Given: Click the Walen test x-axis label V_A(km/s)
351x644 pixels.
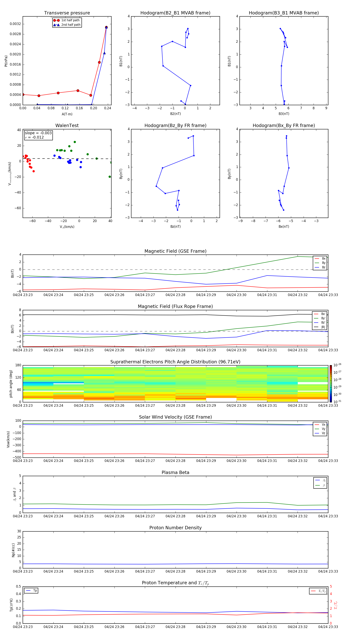Looking at the screenshot, I should click(67, 227).
